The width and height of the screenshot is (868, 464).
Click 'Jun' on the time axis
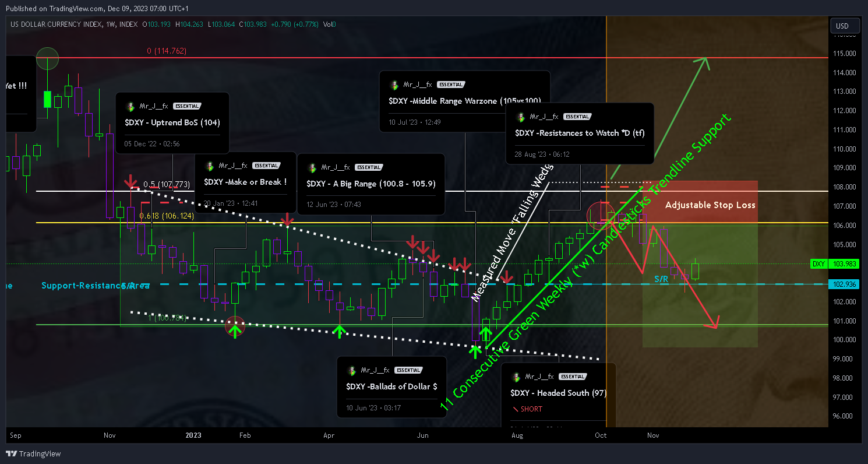click(x=423, y=435)
